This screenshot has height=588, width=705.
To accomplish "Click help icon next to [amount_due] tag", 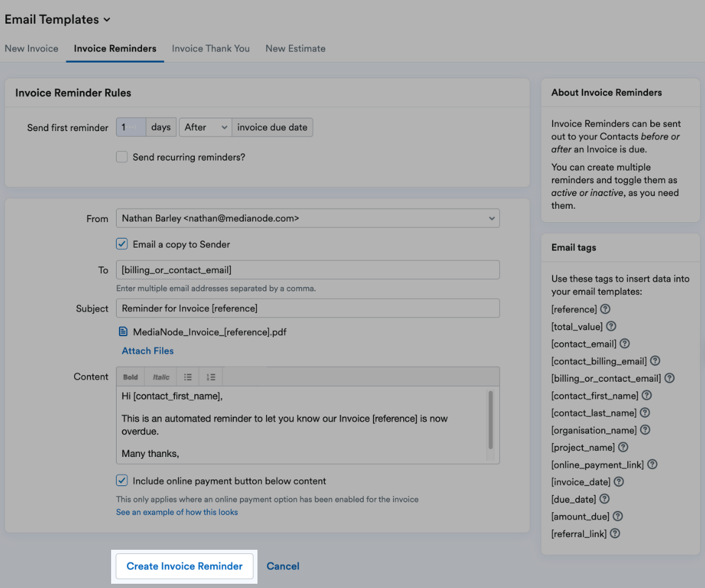I will click(618, 516).
